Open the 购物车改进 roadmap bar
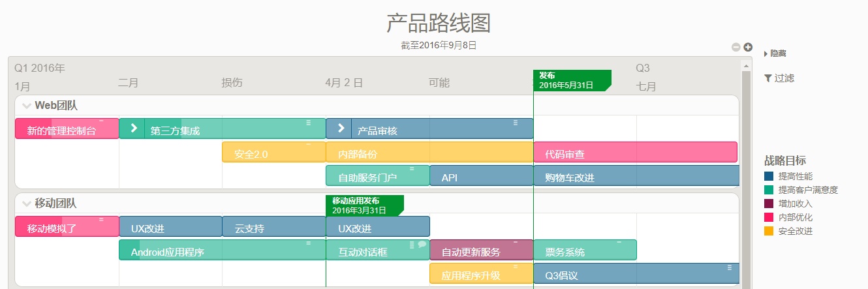The image size is (868, 289). 636,176
